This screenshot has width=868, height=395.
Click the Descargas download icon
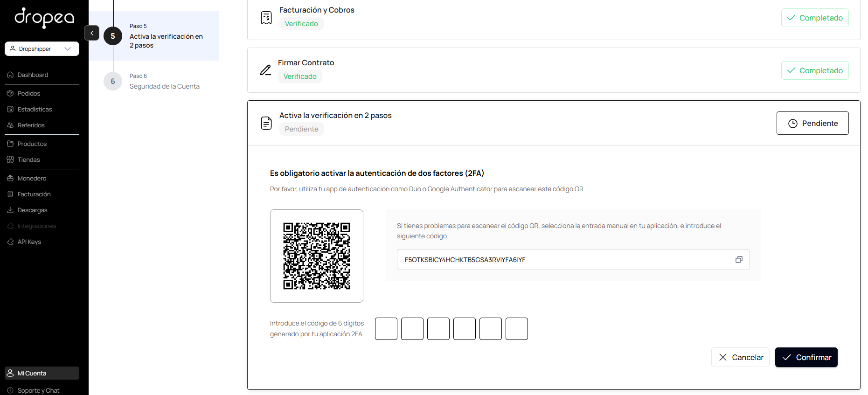click(x=10, y=210)
